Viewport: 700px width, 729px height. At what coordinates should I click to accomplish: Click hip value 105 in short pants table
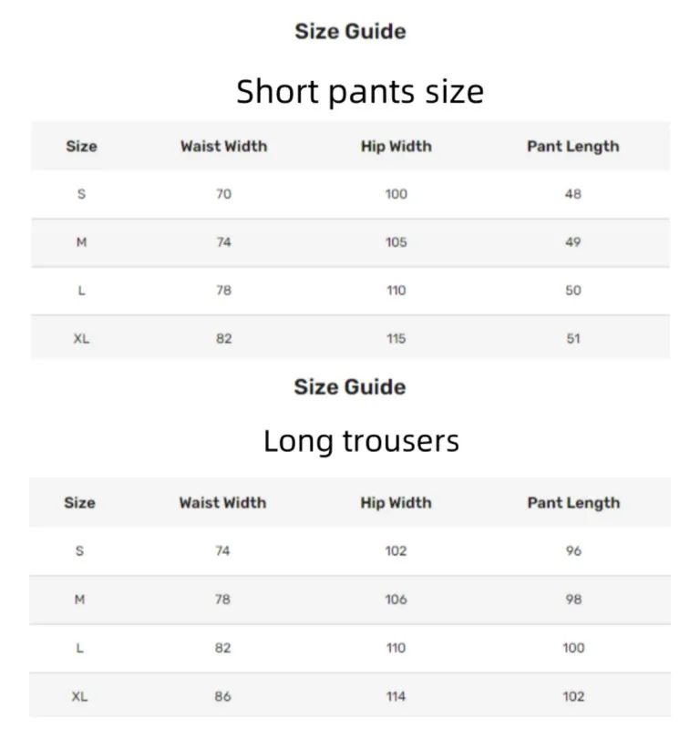(x=396, y=242)
